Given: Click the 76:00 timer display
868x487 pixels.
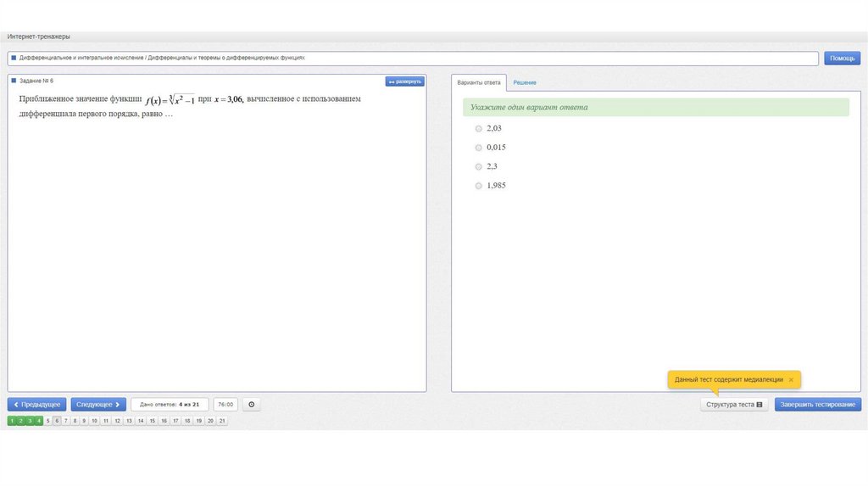Looking at the screenshot, I should point(225,405).
